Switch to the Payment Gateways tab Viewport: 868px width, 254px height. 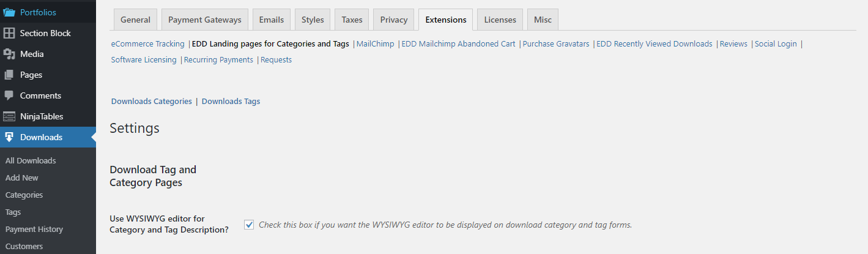coord(205,20)
